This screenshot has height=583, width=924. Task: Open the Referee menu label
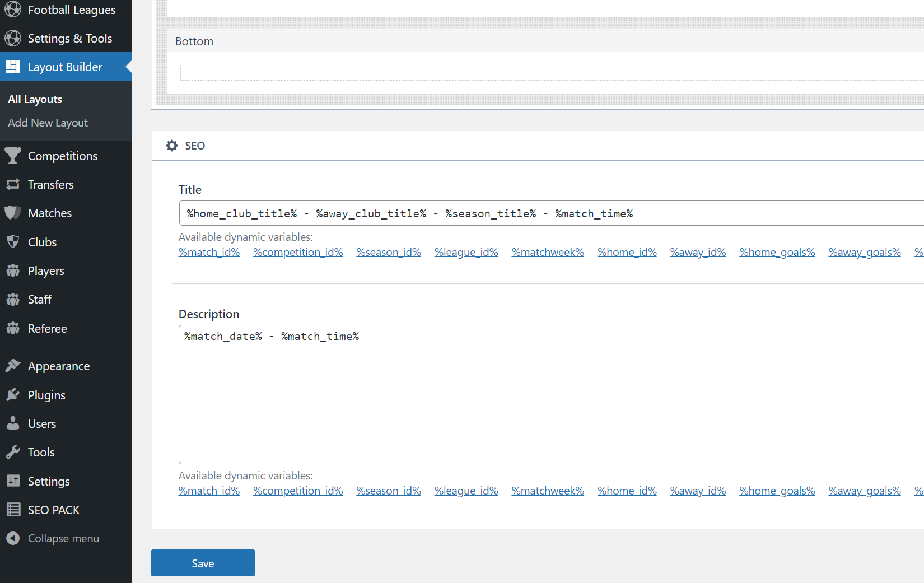point(48,328)
